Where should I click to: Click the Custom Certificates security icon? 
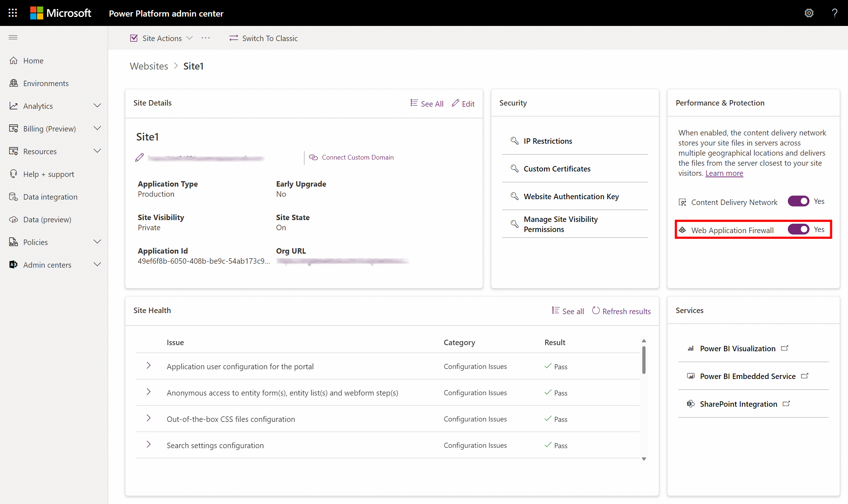point(514,169)
